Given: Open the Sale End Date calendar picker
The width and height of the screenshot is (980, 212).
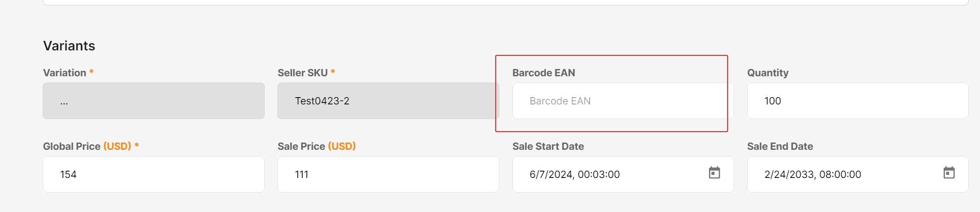Looking at the screenshot, I should 949,173.
